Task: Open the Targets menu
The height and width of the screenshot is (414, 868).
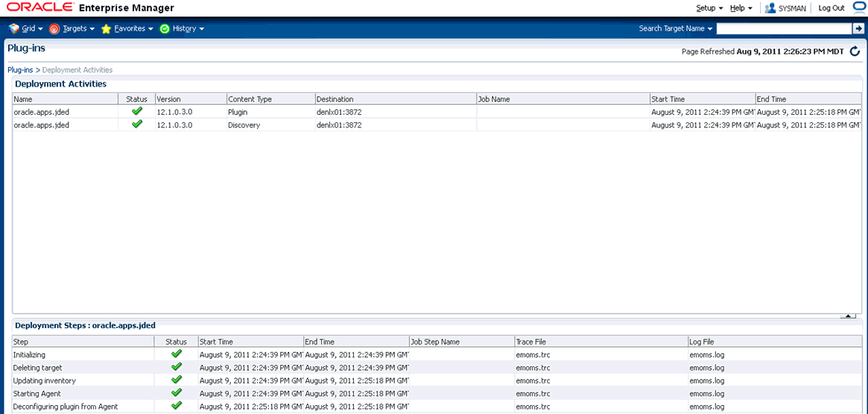Action: [x=78, y=28]
